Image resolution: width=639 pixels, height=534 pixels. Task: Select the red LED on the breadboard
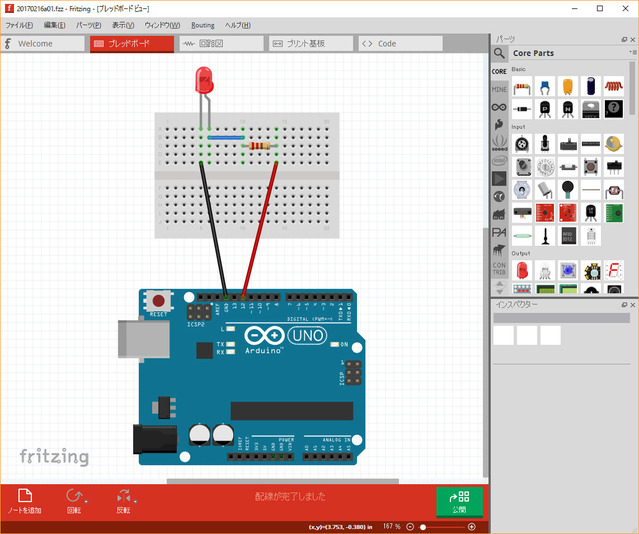pos(204,80)
